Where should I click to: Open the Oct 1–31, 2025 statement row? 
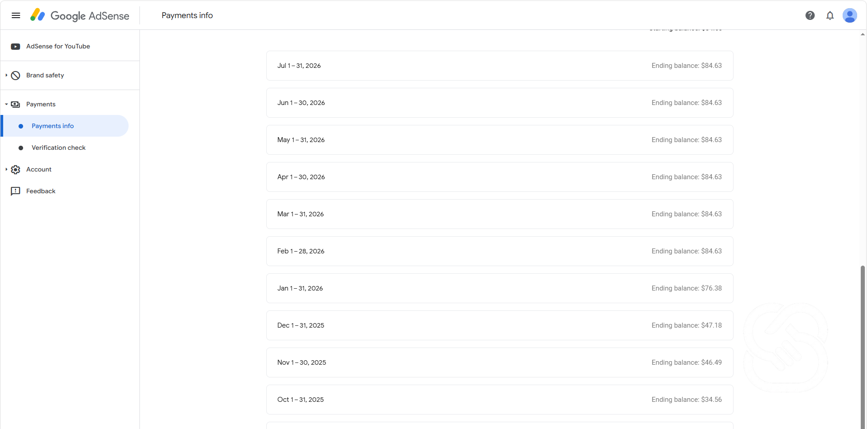point(500,400)
